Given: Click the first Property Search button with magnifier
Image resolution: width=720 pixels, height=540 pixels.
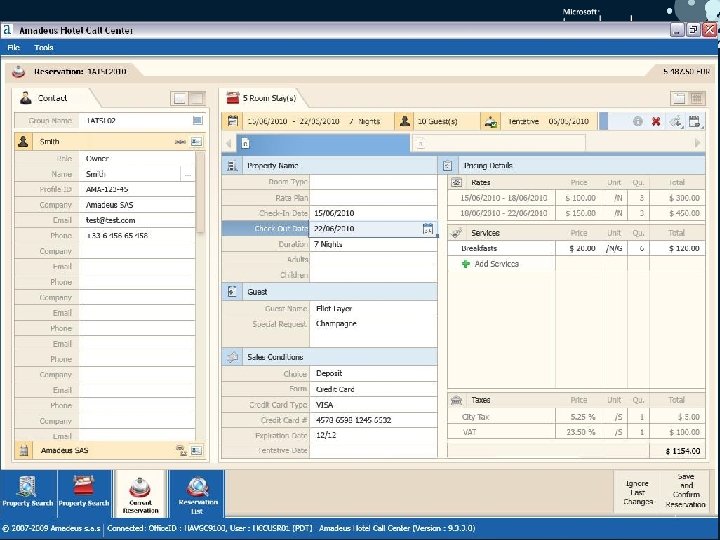Looking at the screenshot, I should pos(28,493).
